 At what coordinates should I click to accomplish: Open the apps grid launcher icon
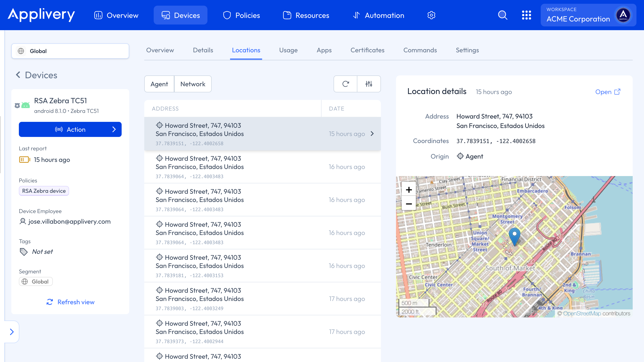tap(526, 15)
